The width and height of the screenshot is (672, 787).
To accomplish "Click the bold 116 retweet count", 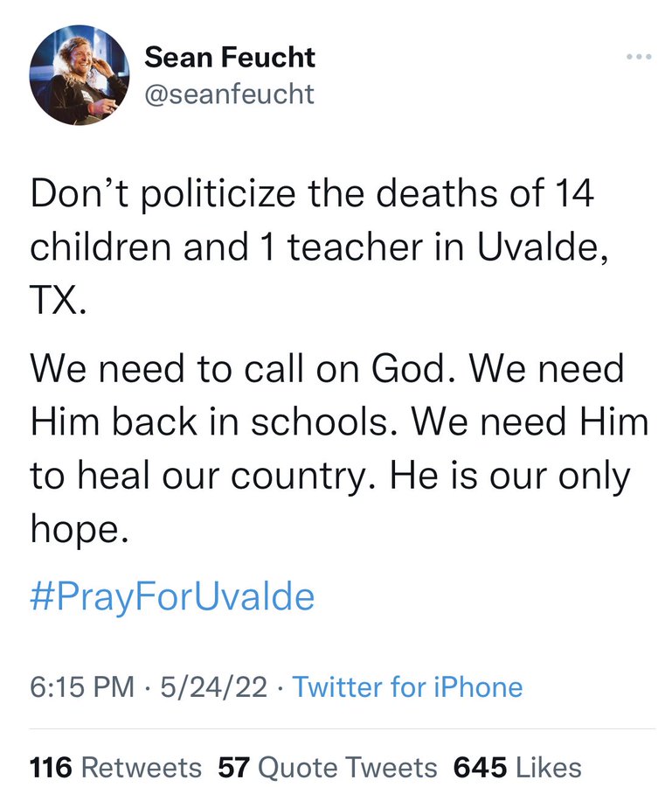I will [x=52, y=767].
